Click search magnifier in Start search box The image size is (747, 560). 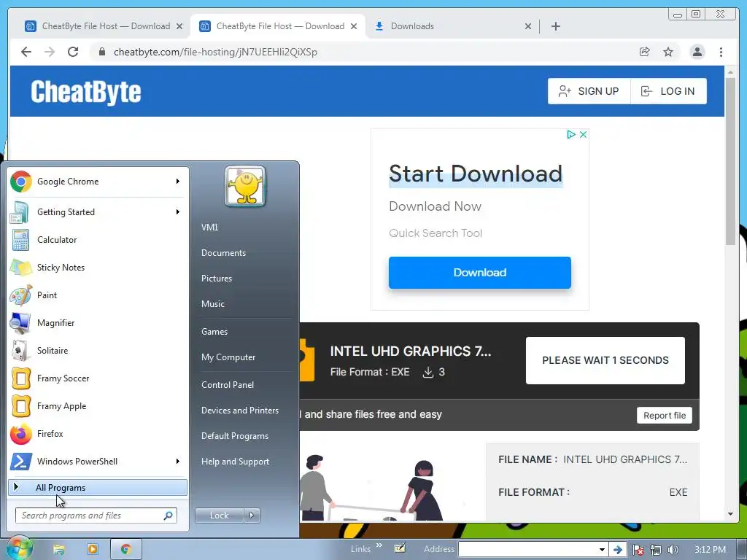[169, 516]
